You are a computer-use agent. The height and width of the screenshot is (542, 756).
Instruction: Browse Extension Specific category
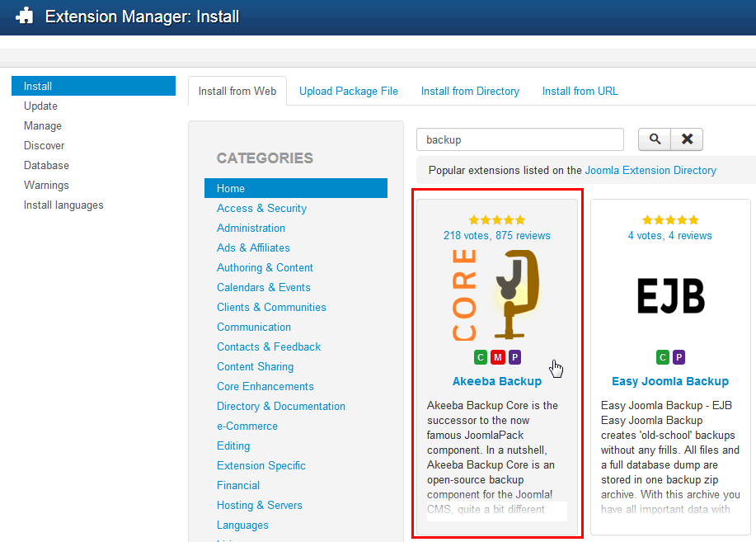pos(261,465)
